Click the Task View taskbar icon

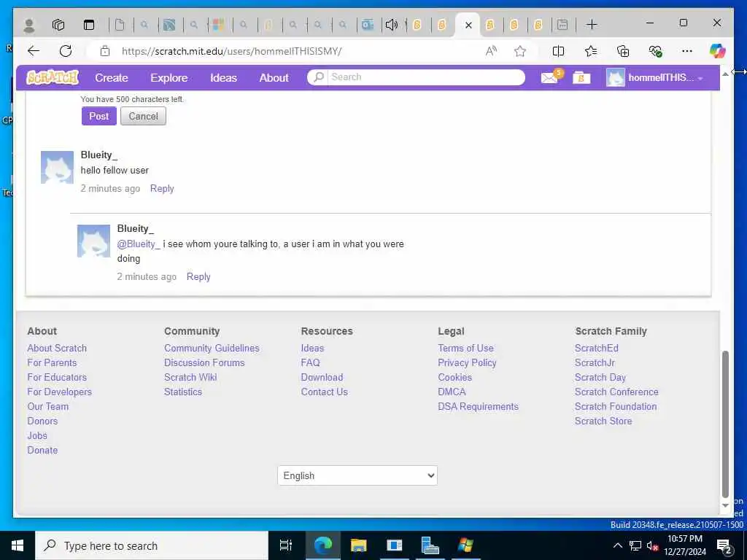(286, 545)
